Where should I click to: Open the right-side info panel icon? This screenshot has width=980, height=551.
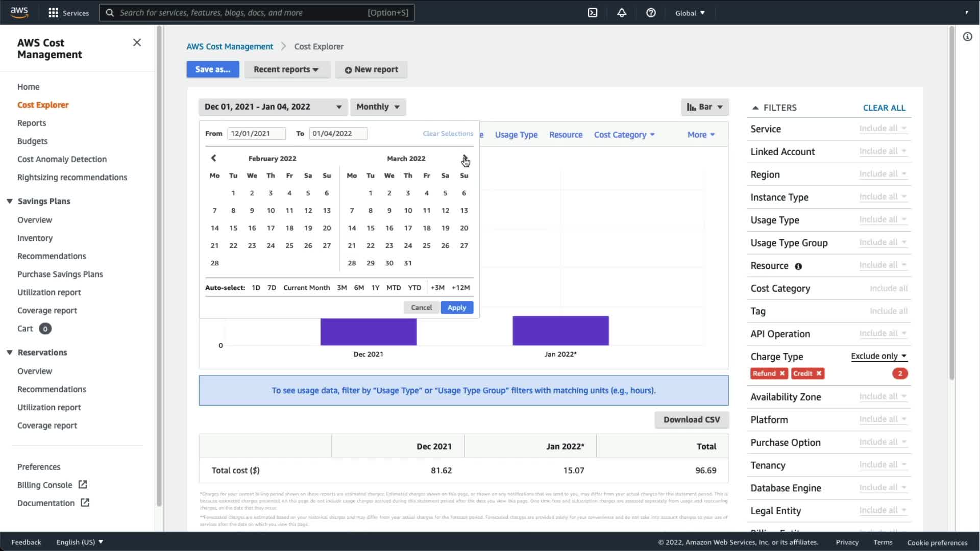tap(967, 37)
